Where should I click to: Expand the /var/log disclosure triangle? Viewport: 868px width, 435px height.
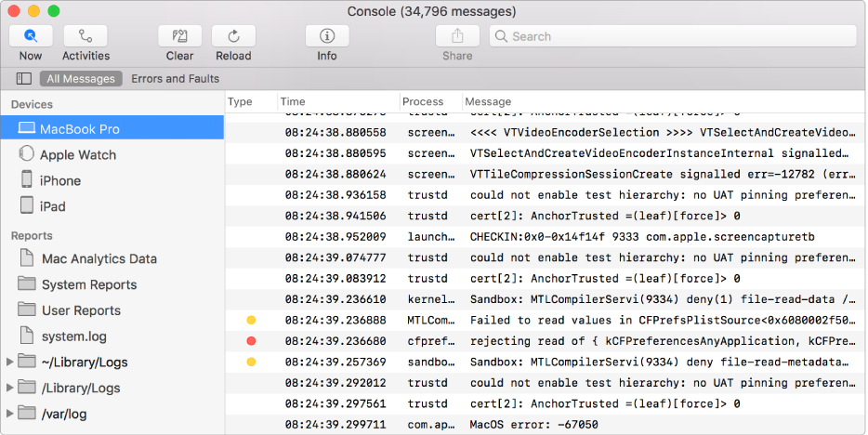tap(10, 414)
